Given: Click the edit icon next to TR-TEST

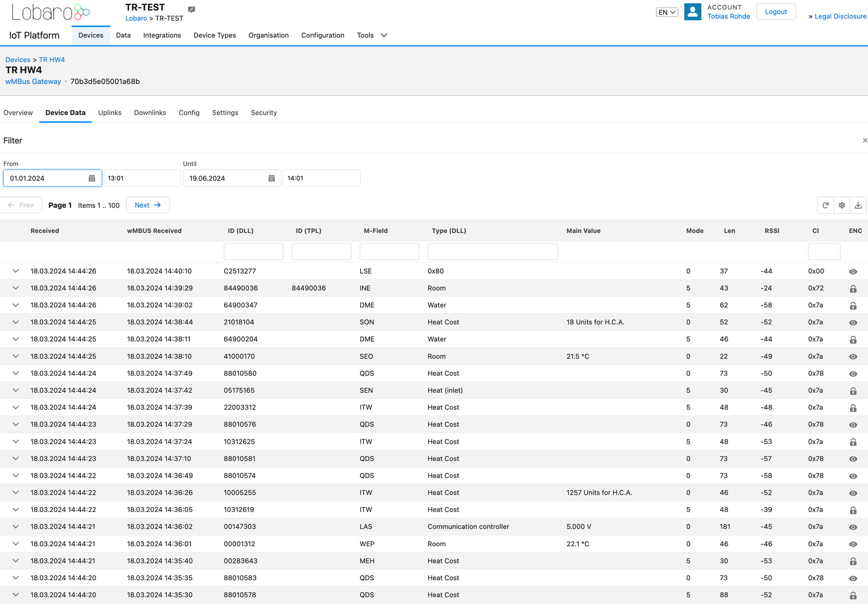Looking at the screenshot, I should pyautogui.click(x=192, y=9).
